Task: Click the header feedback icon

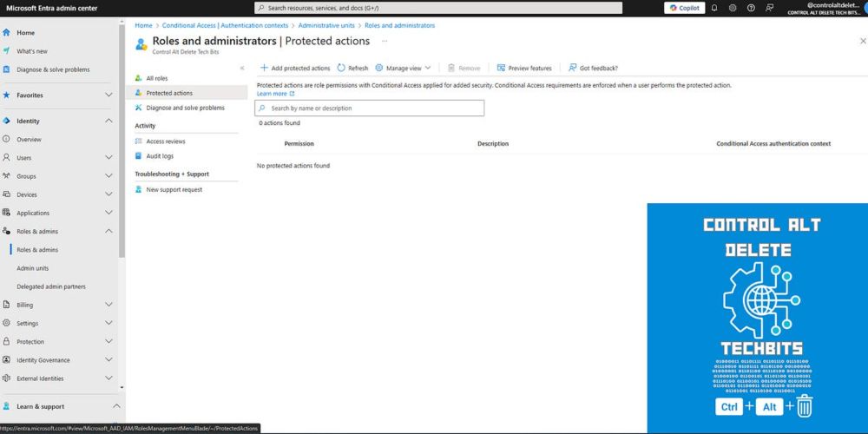Action: pos(769,8)
